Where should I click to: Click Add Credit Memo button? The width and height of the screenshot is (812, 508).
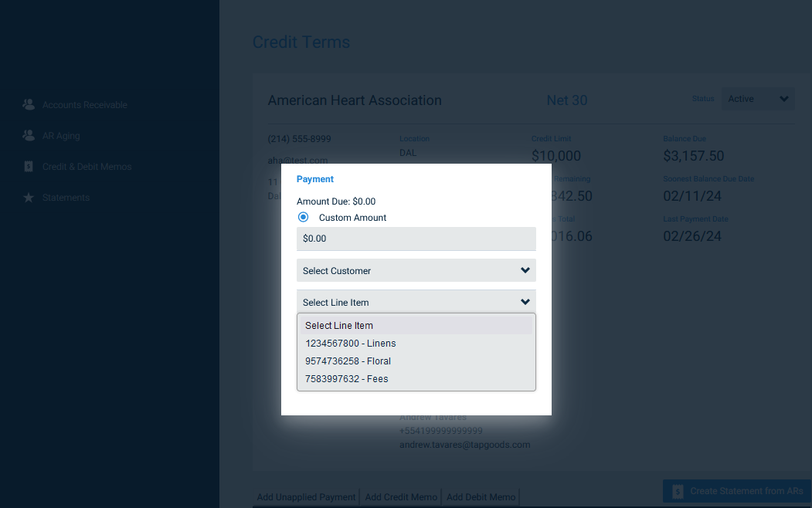(401, 497)
